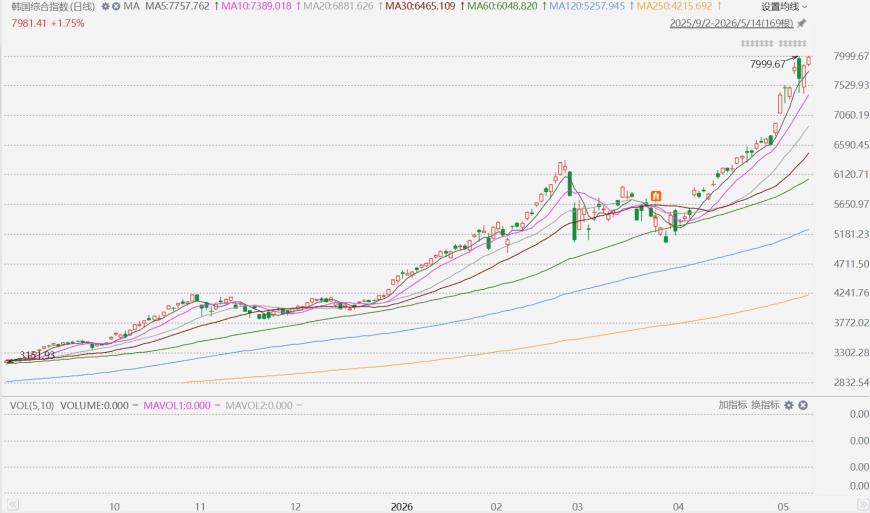The height and width of the screenshot is (513, 870).
Task: Click the 5650.97 price axis label
Action: [851, 204]
